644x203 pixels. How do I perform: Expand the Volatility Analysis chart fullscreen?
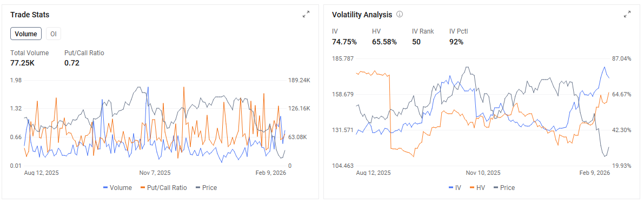(x=627, y=15)
